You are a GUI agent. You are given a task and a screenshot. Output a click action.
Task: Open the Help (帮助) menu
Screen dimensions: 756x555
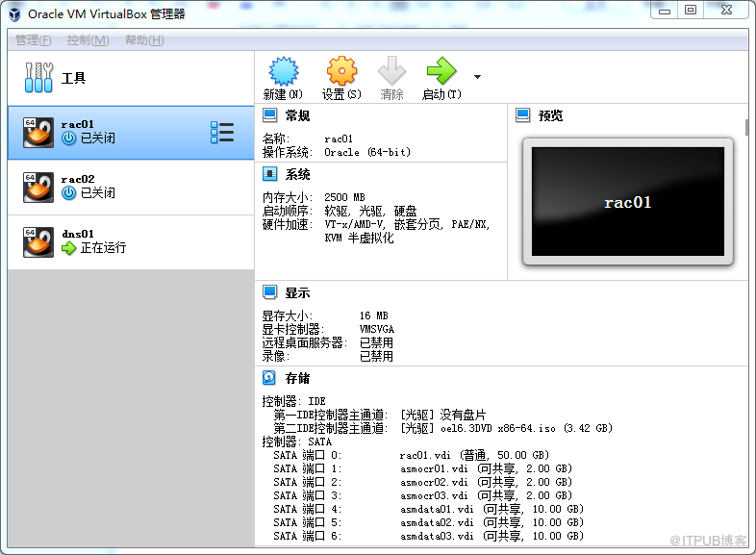(144, 40)
